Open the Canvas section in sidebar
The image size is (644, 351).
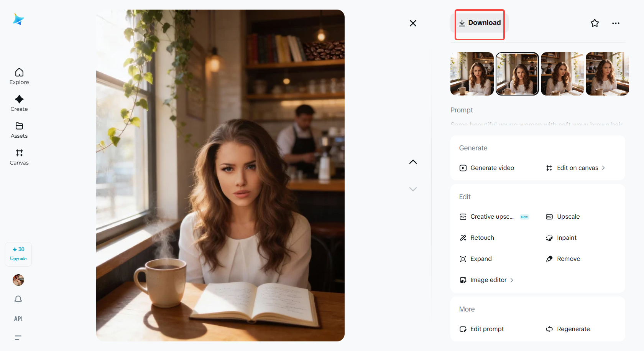point(19,157)
